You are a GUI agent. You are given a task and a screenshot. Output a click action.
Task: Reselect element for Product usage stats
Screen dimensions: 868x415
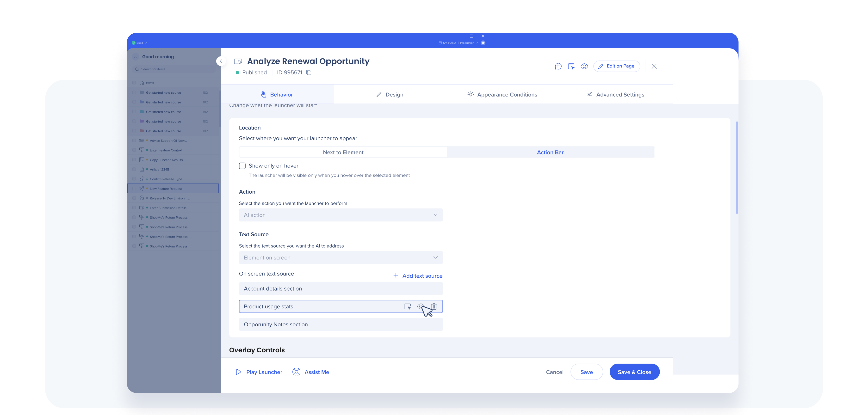tap(408, 306)
